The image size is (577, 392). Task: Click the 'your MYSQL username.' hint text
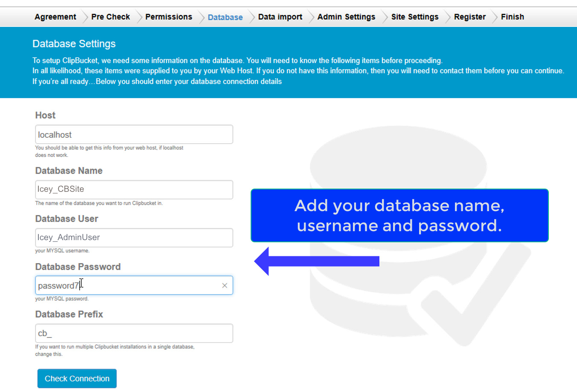(62, 251)
